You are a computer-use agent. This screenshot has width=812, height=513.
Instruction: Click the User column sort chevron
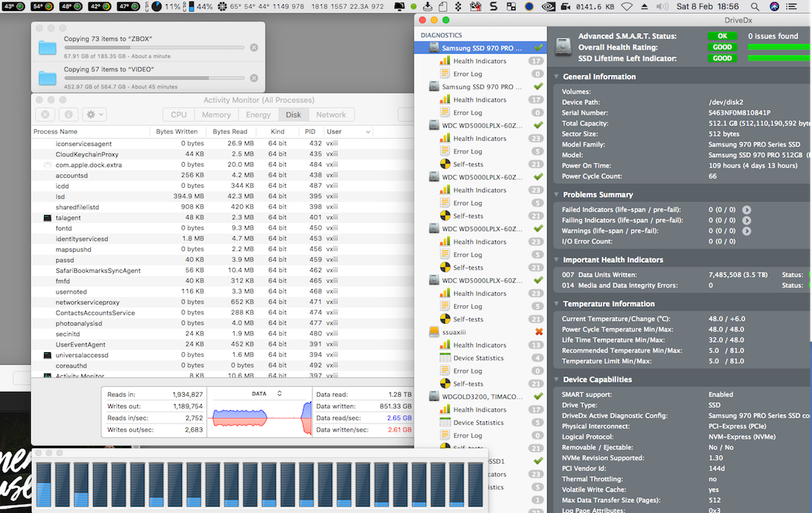(367, 131)
